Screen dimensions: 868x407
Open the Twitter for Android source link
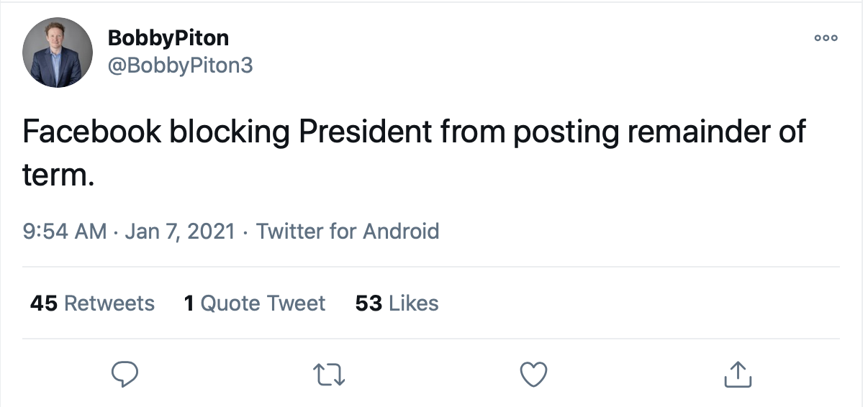[x=348, y=232]
